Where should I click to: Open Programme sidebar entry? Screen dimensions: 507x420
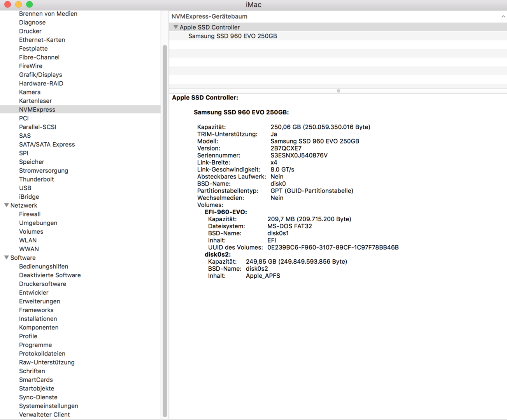[35, 345]
